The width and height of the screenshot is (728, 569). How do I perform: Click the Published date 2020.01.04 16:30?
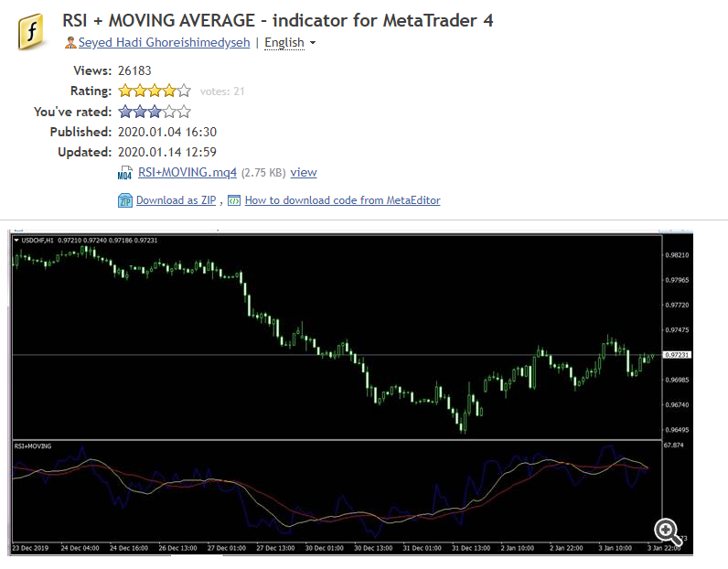pyautogui.click(x=167, y=132)
